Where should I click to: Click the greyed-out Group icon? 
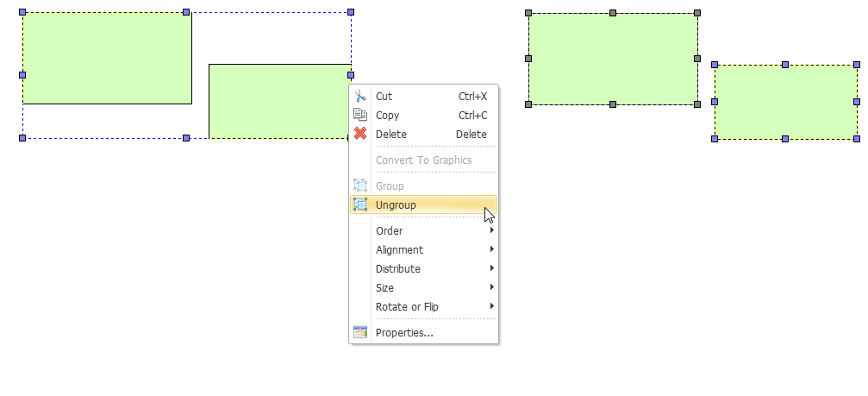[360, 185]
